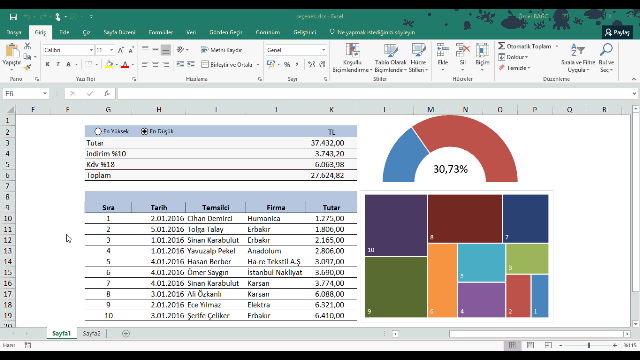640x360 pixels.
Task: Select the En Düşük radio button
Action: [144, 131]
